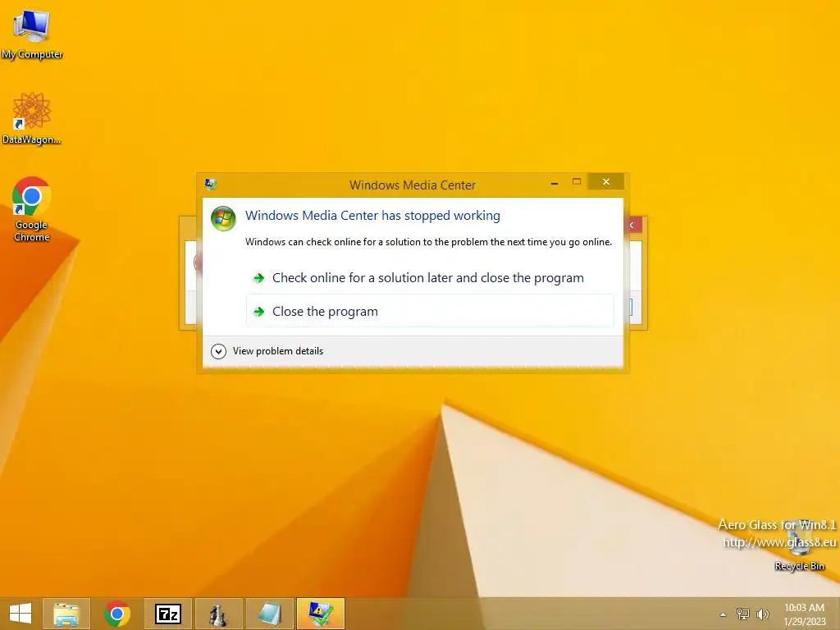Image resolution: width=840 pixels, height=630 pixels.
Task: Open the Windows Start button
Action: pyautogui.click(x=21, y=614)
